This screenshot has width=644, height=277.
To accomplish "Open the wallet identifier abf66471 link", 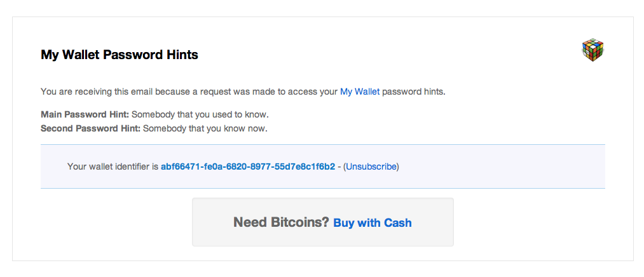I will coord(248,166).
